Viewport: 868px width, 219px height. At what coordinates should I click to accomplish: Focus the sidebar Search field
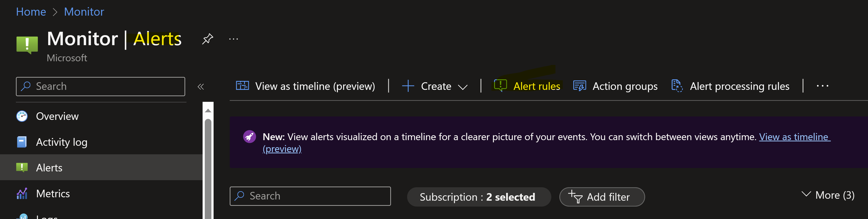100,86
